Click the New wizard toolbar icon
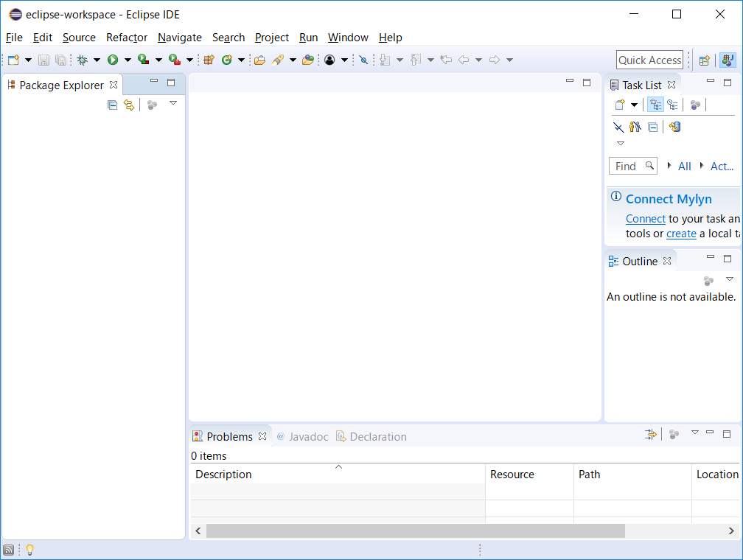The height and width of the screenshot is (560, 743). [14, 60]
